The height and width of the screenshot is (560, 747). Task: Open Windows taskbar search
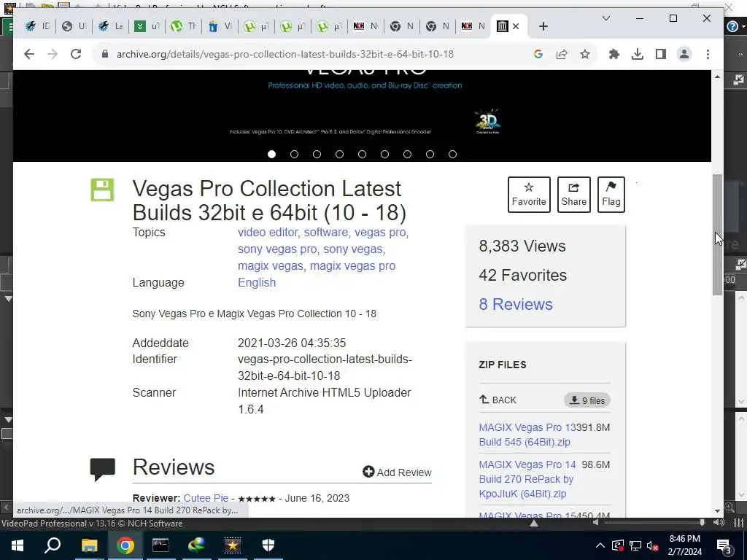pyautogui.click(x=53, y=545)
